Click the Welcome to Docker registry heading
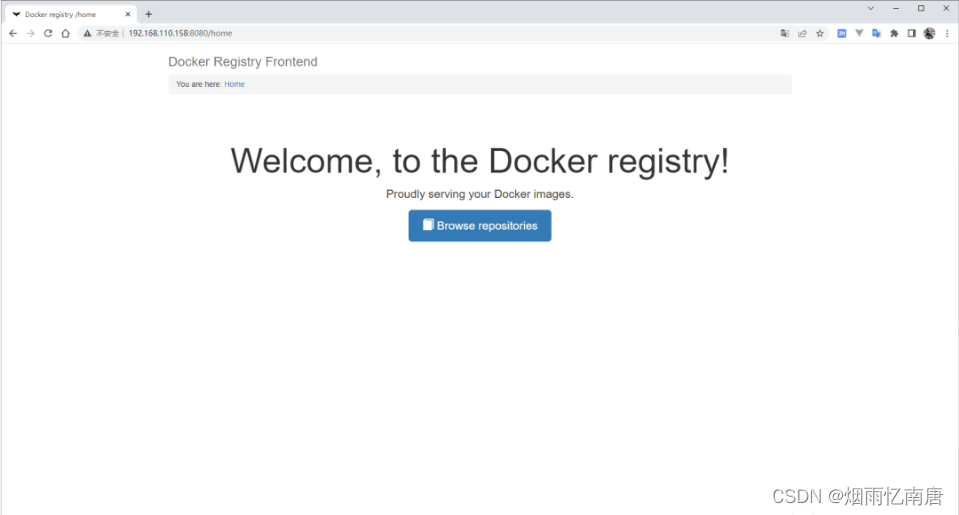The width and height of the screenshot is (959, 515). point(480,161)
